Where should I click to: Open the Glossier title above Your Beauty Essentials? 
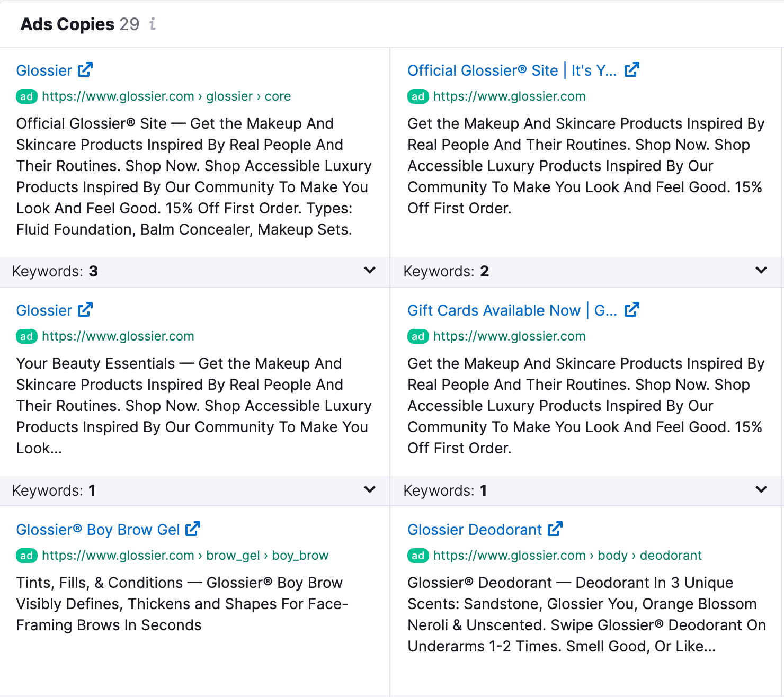(x=44, y=310)
